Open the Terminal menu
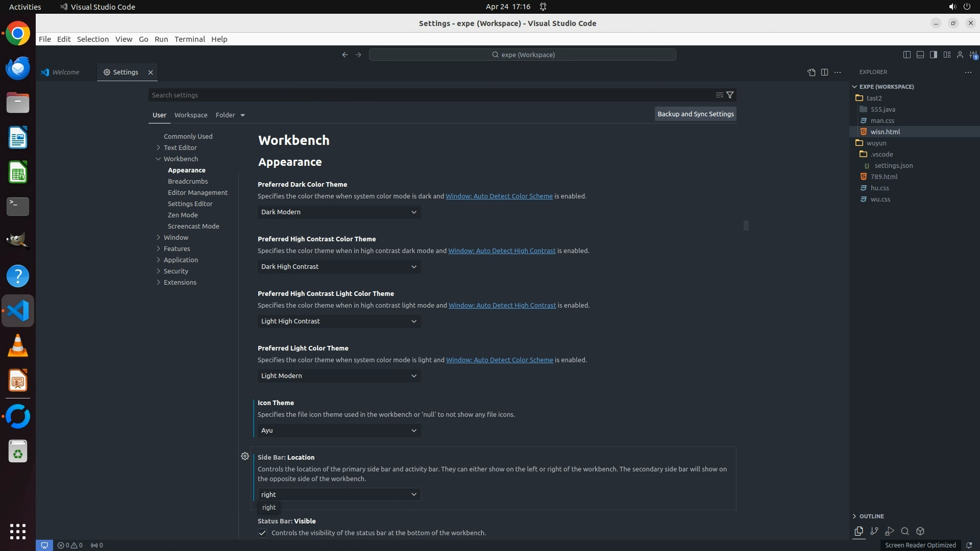This screenshot has height=551, width=980. click(189, 39)
